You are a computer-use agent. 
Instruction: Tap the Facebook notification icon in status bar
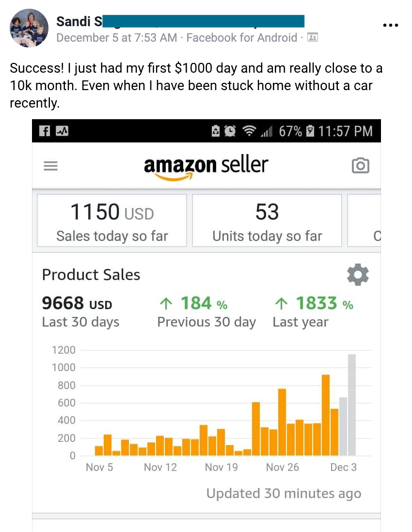pos(44,131)
